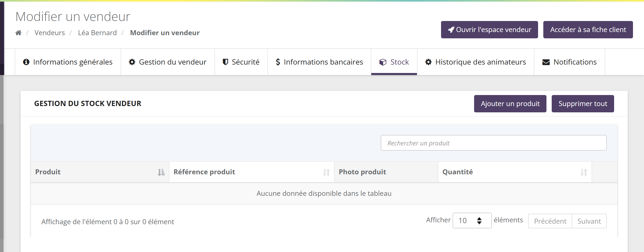Click 'Affichage de l'élément 0 à 0' text
This screenshot has width=644, height=252.
pos(108,222)
